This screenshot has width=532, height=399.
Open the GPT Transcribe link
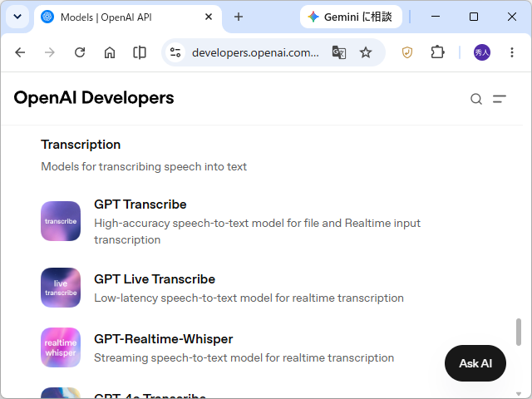click(x=140, y=204)
